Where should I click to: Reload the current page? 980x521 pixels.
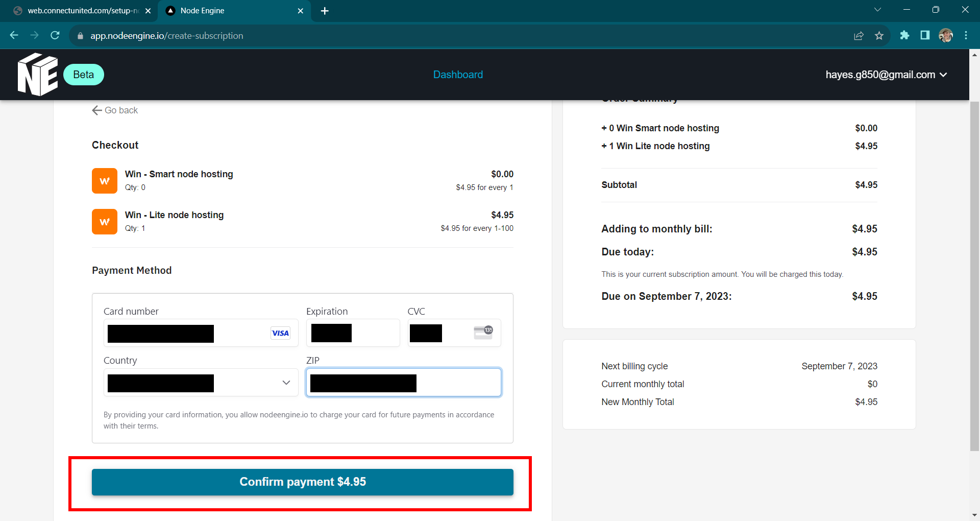(x=55, y=35)
